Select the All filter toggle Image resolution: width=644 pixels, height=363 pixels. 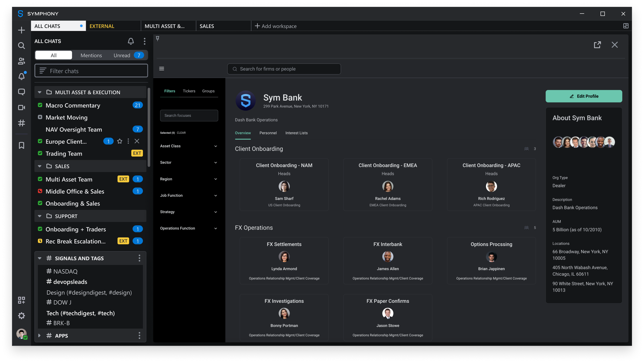point(54,55)
